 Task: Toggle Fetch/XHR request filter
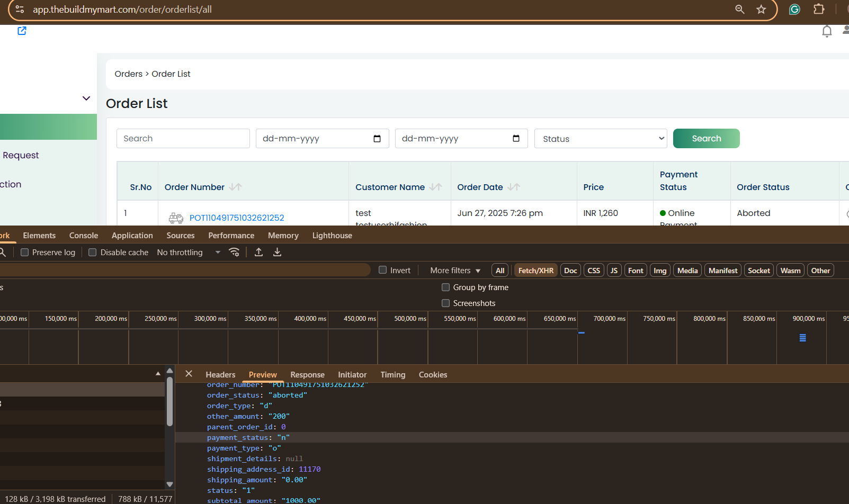pyautogui.click(x=536, y=271)
